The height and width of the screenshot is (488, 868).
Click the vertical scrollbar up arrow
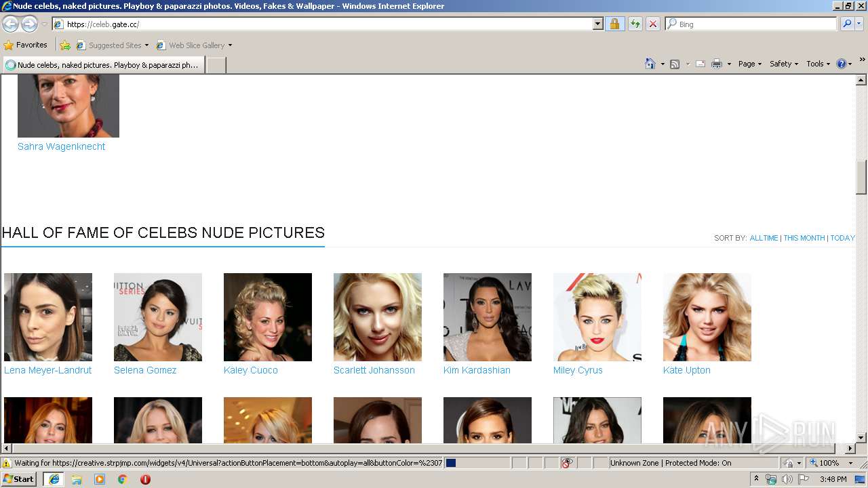click(x=861, y=81)
